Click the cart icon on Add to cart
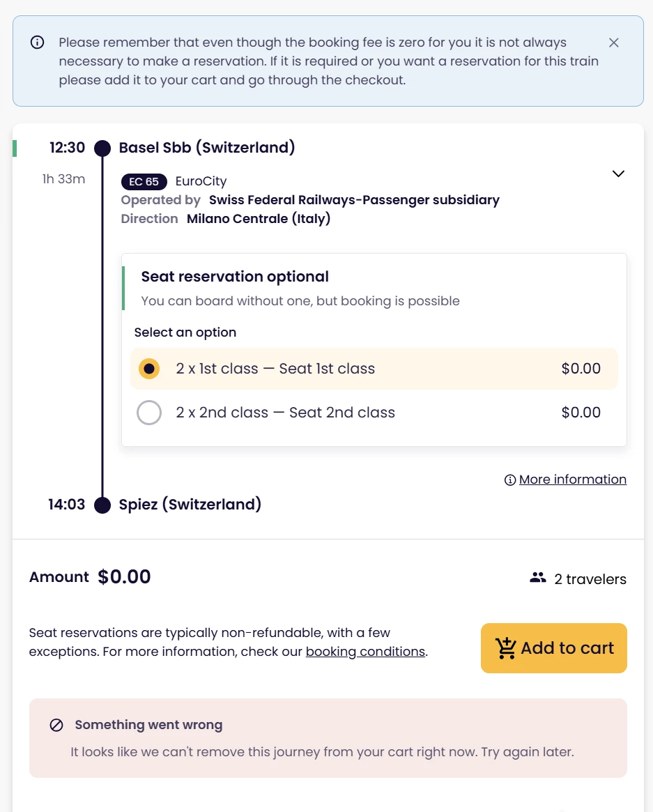The image size is (653, 812). coord(505,648)
